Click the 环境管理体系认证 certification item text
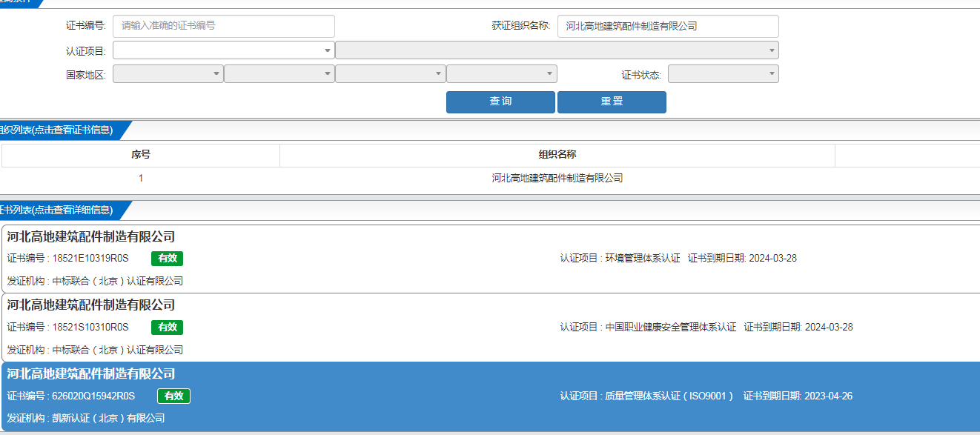Viewport: 980px width, 435px height. tap(643, 259)
